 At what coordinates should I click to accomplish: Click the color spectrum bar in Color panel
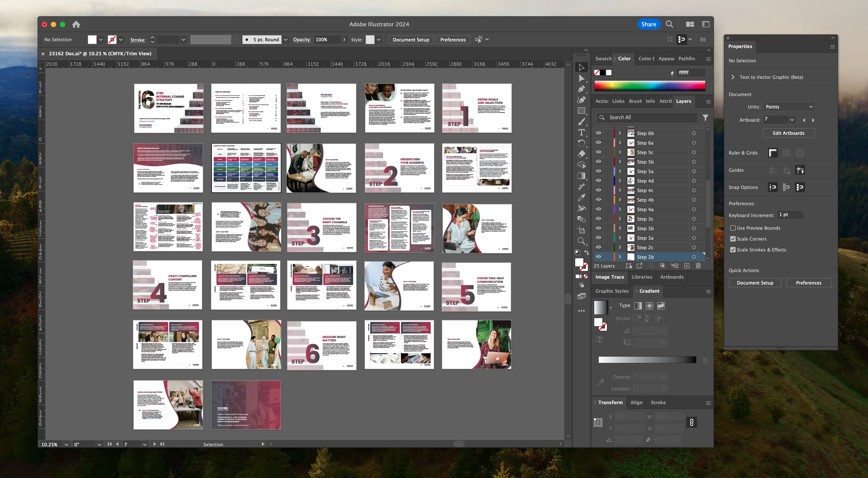[649, 86]
